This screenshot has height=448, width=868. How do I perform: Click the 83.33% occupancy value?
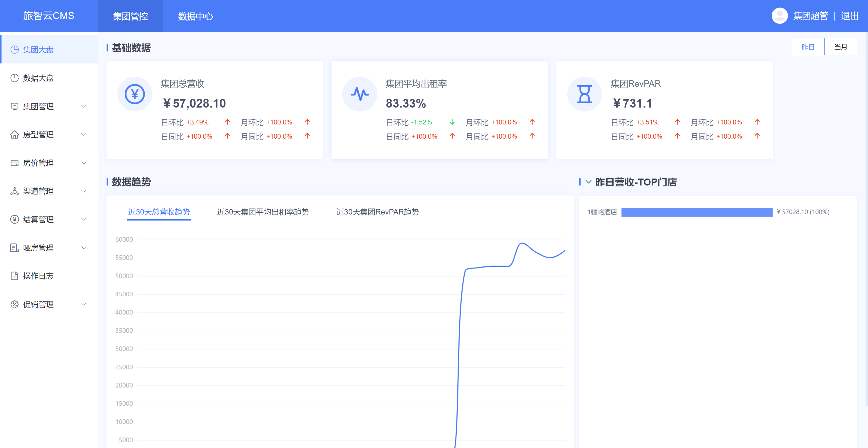pos(406,103)
